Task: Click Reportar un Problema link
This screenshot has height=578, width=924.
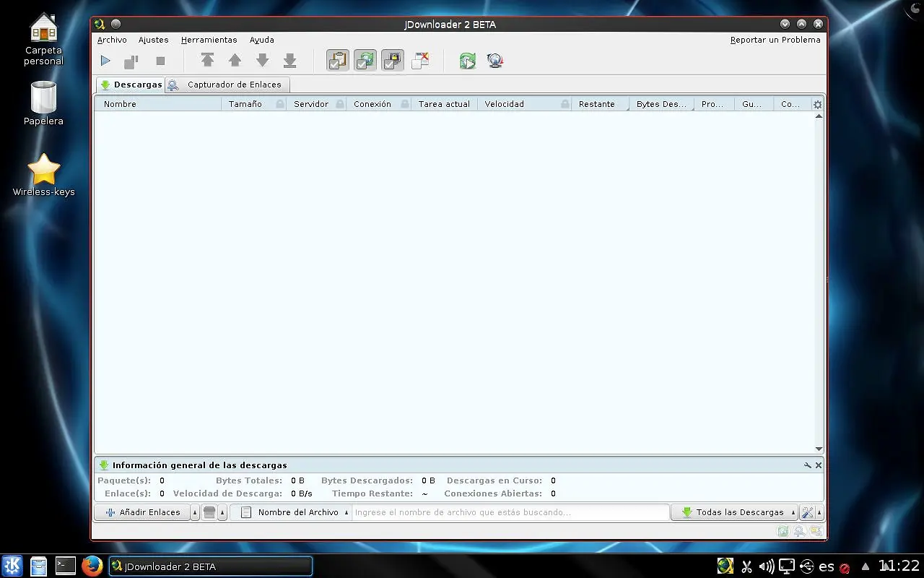Action: pos(775,40)
